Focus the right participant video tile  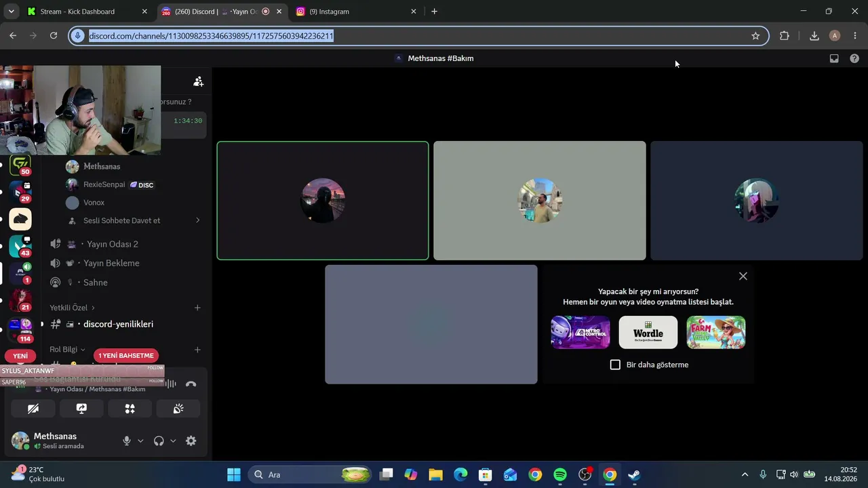click(x=757, y=201)
